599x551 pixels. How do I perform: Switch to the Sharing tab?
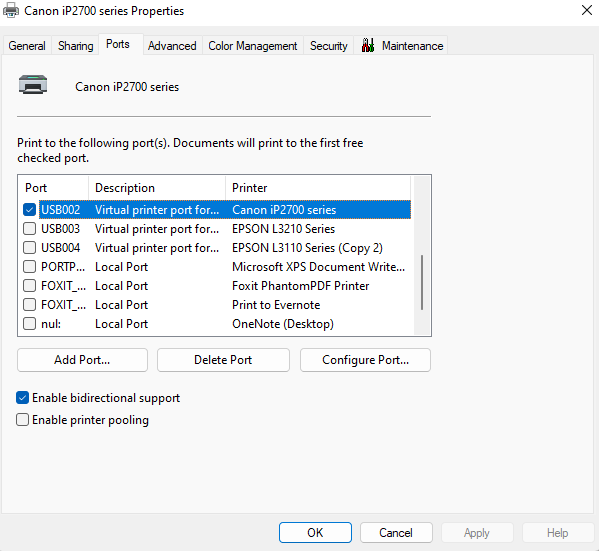coord(75,46)
